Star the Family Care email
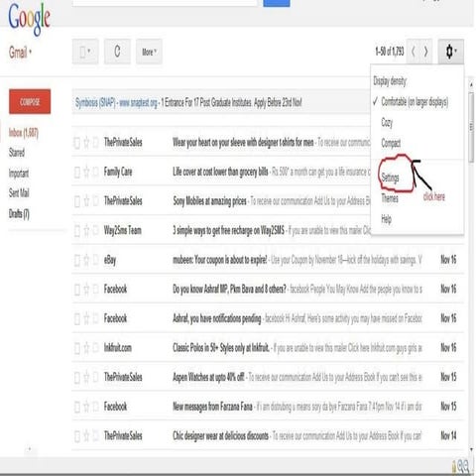This screenshot has width=476, height=476. [86, 172]
